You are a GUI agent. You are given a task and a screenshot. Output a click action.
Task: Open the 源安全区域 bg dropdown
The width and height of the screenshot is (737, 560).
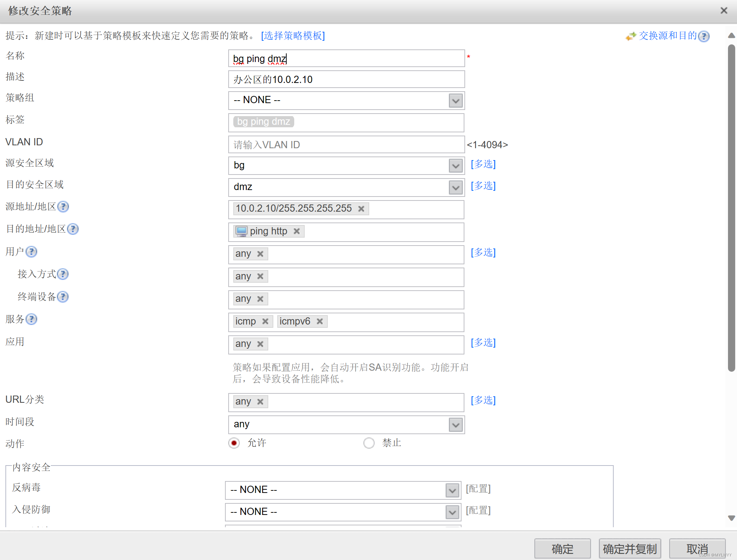(x=455, y=166)
